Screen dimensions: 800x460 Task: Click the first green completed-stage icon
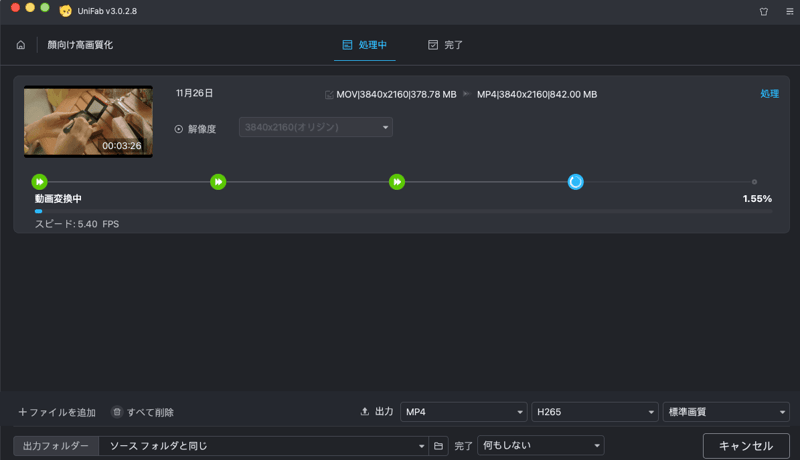39,182
